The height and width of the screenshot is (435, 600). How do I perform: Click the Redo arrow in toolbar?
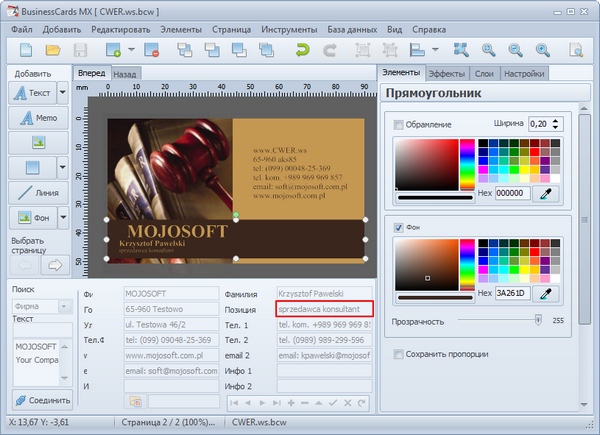click(x=329, y=49)
